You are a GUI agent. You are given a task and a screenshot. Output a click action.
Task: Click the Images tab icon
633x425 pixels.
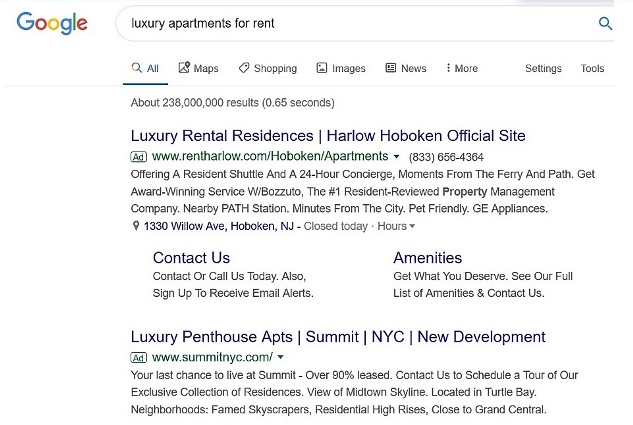point(322,68)
